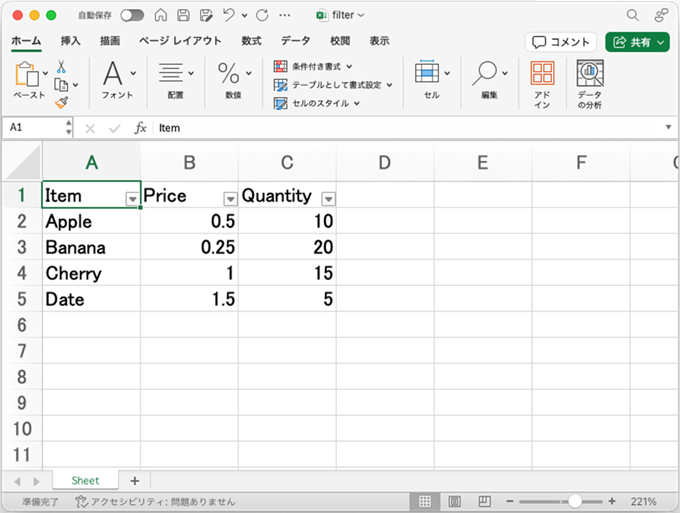
Task: Click the Copy pages icon
Action: click(x=61, y=85)
